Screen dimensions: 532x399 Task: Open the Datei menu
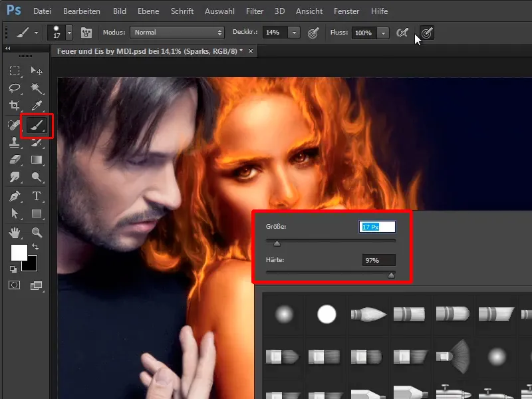(x=42, y=11)
